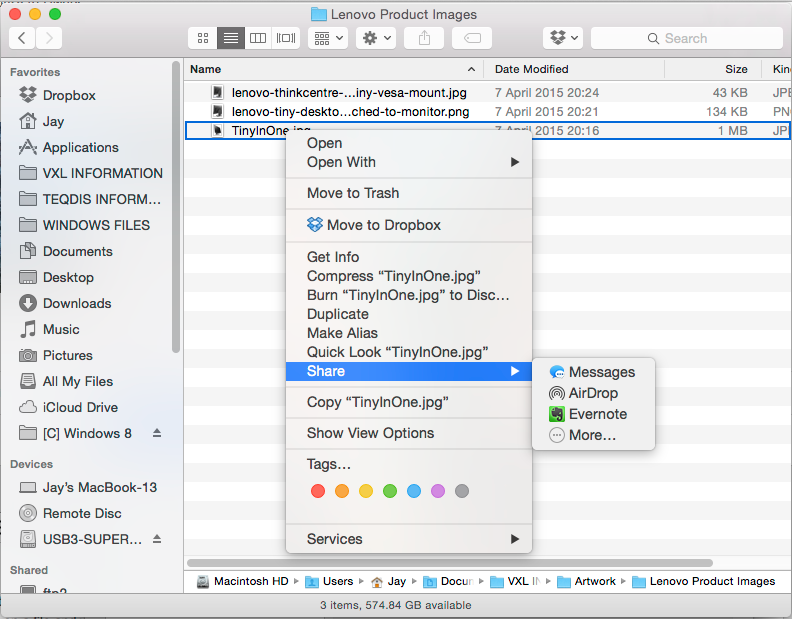Image resolution: width=792 pixels, height=619 pixels.
Task: Choose Get Info
Action: click(409, 257)
